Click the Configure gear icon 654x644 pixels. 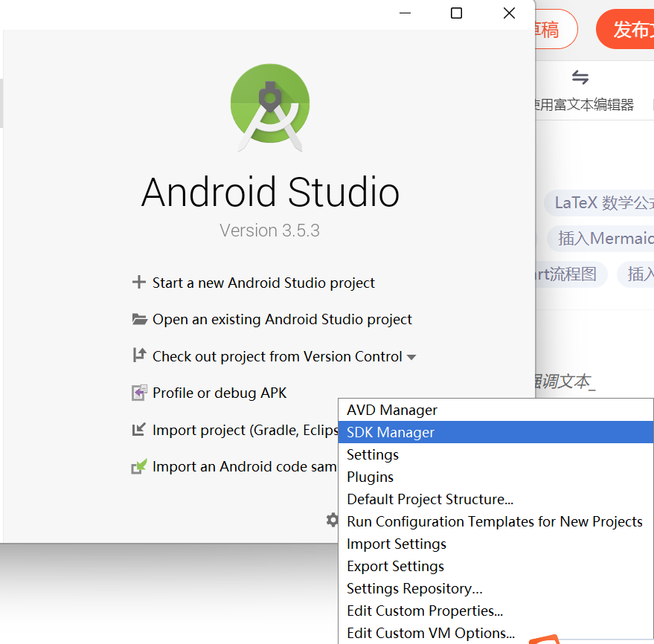coord(333,520)
